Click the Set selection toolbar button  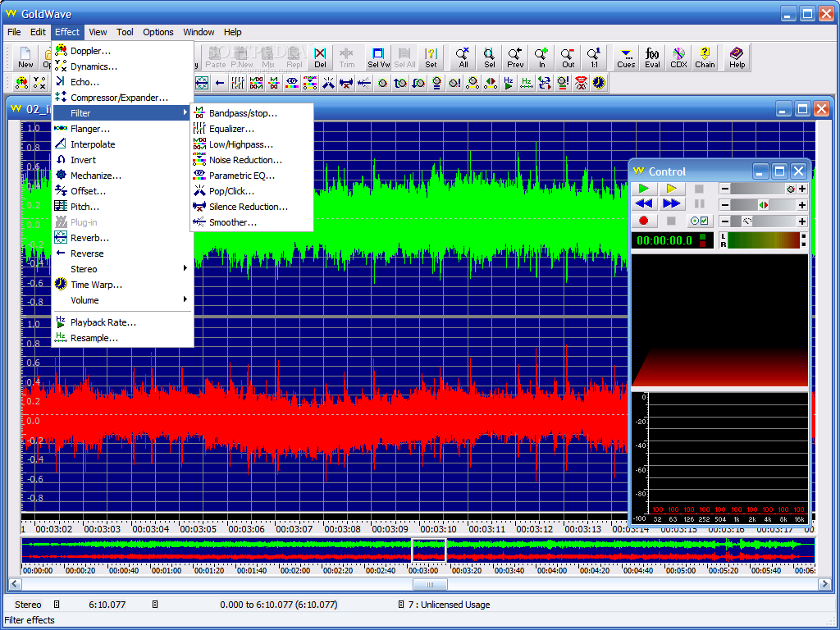pyautogui.click(x=431, y=57)
